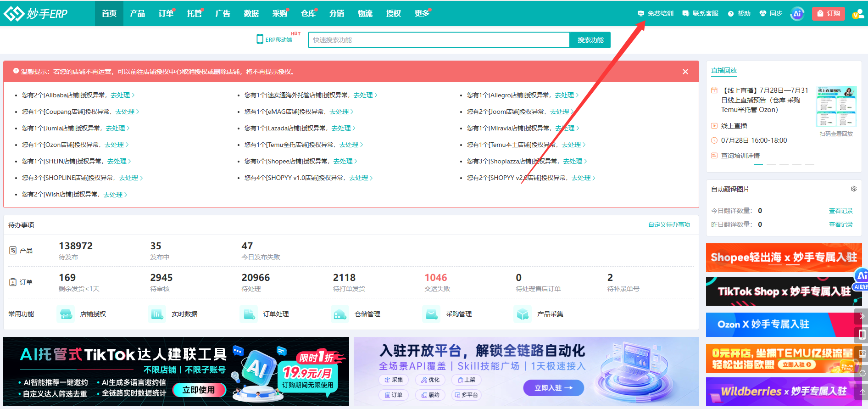Screen dimensions: 868x409
Task: Click the 实时数据 shortcut icon
Action: coord(157,314)
